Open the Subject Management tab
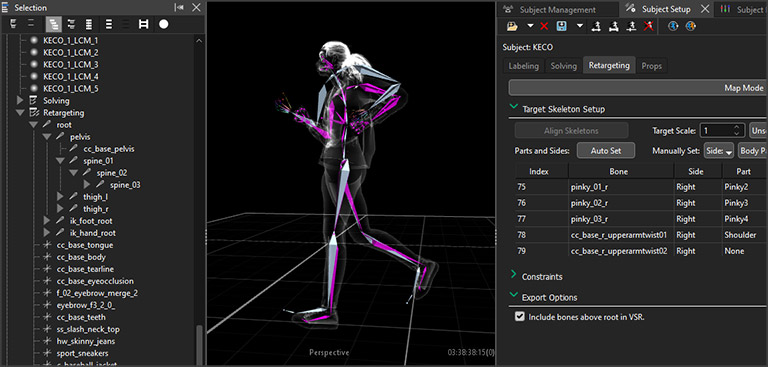768x367 pixels. pyautogui.click(x=557, y=9)
